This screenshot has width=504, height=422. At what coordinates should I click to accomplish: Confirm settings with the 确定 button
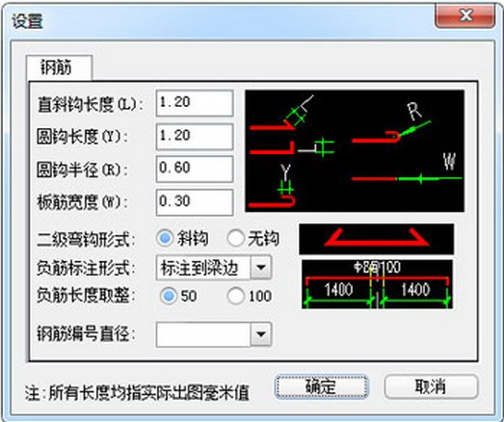pyautogui.click(x=322, y=386)
